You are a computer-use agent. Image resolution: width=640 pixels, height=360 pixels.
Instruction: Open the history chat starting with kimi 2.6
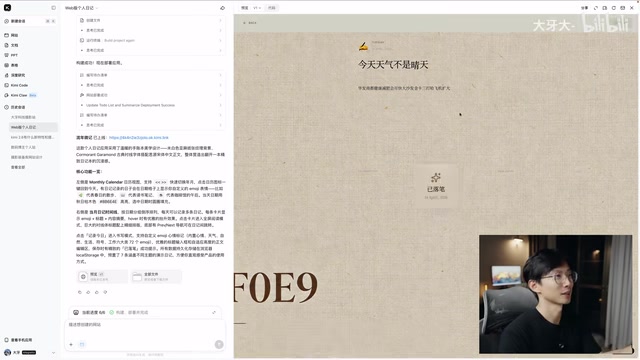tap(32, 137)
